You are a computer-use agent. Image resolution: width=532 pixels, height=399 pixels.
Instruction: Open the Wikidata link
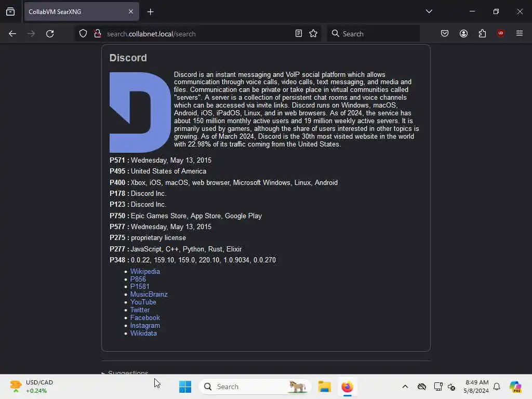tap(143, 333)
